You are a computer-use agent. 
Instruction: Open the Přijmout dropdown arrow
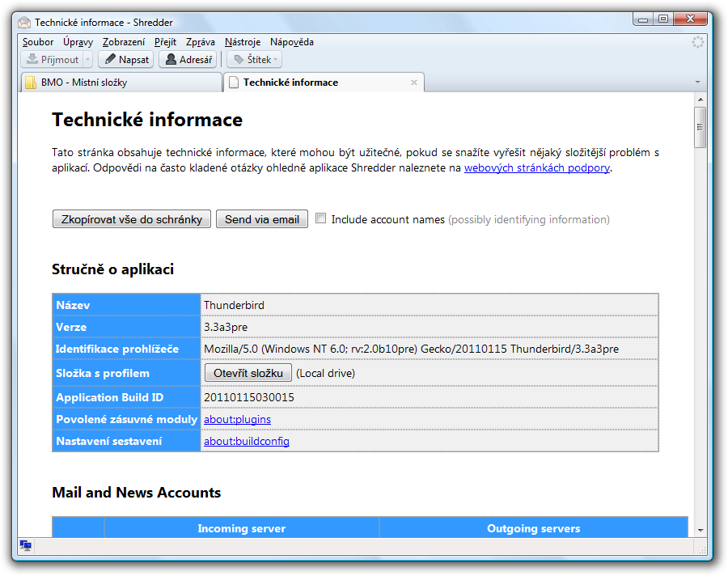point(87,59)
